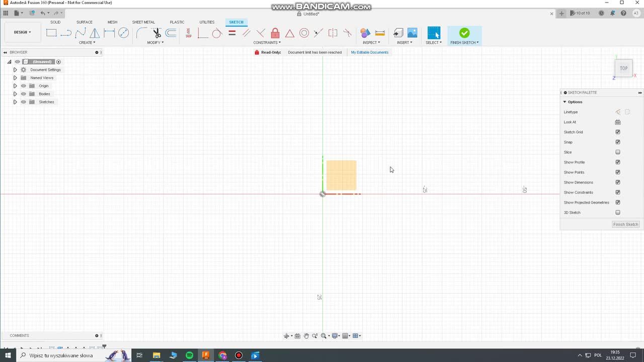The height and width of the screenshot is (362, 644).
Task: Apply the Fix/Unfix padlock constraint
Action: click(x=275, y=33)
